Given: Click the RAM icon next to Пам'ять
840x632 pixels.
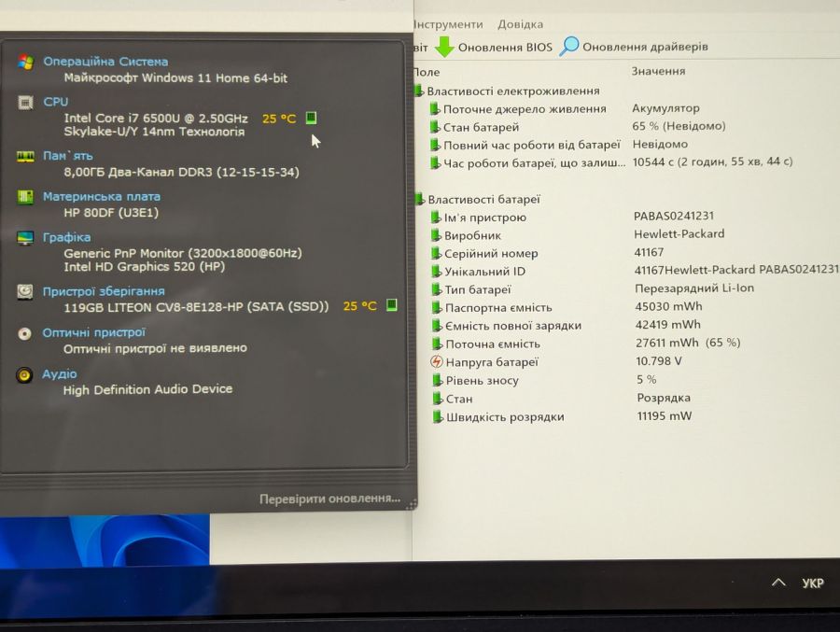Looking at the screenshot, I should [25, 156].
